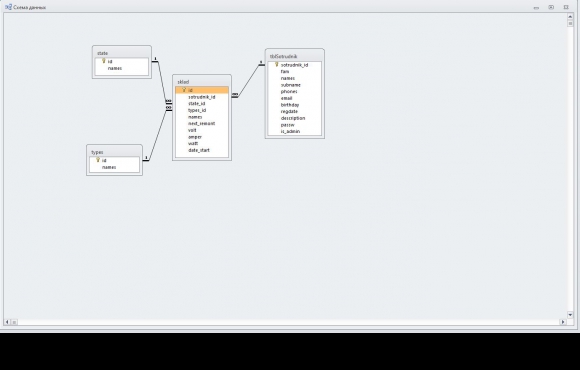Select the types_id field in sklad

pos(202,110)
